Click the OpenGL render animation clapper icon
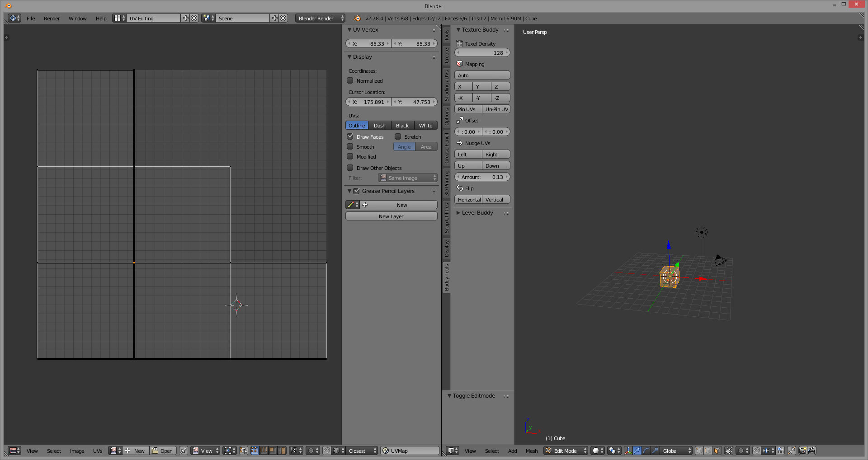This screenshot has width=868, height=460. (811, 451)
